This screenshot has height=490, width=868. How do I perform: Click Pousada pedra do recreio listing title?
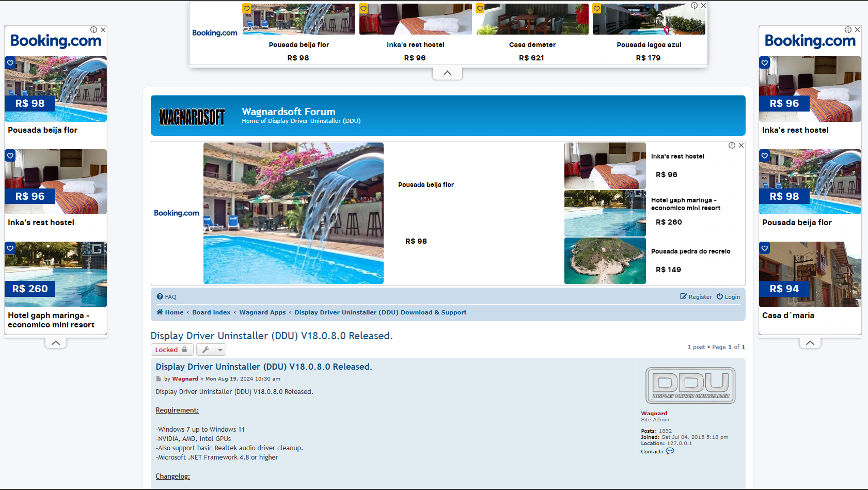coord(690,251)
